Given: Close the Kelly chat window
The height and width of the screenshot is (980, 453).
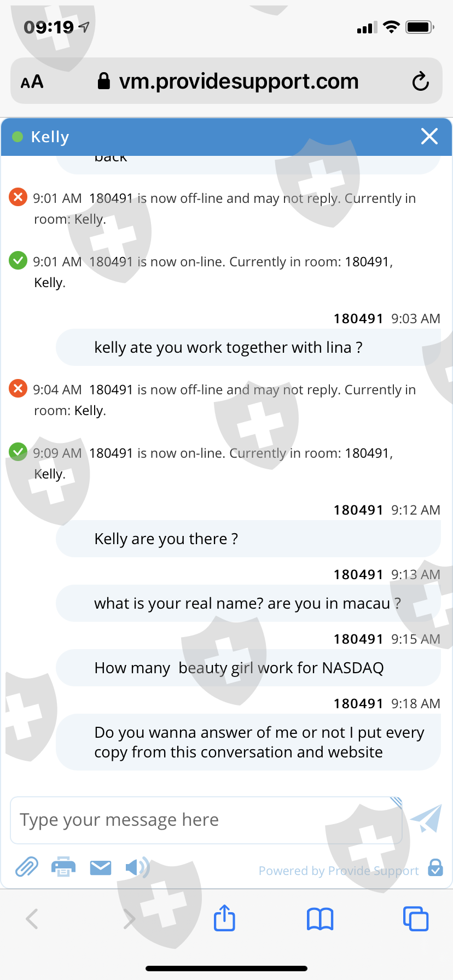Looking at the screenshot, I should point(429,136).
